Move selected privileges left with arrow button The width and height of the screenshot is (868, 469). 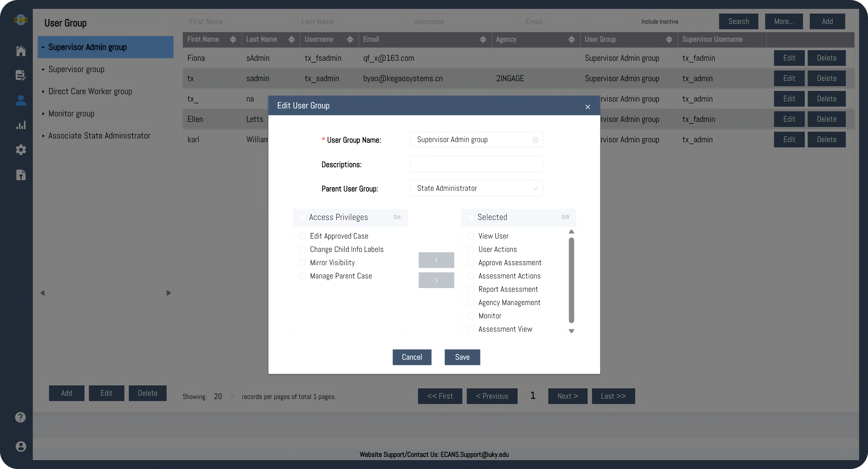tap(436, 260)
